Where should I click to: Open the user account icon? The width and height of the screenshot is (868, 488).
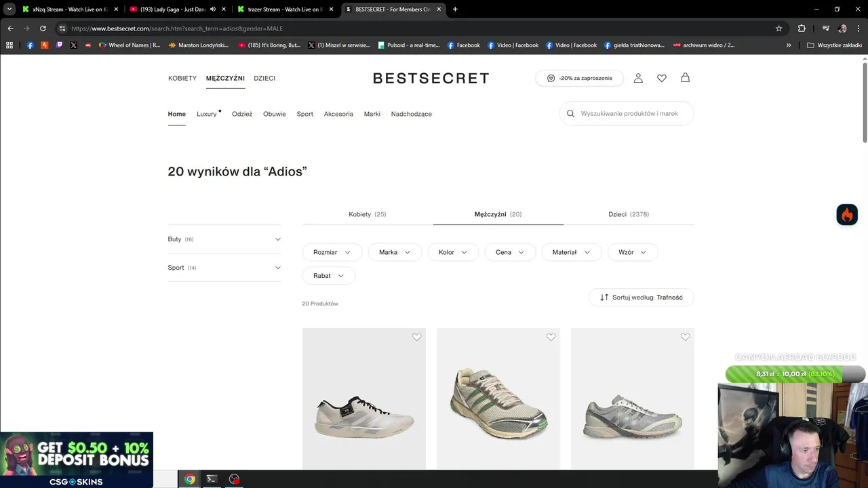click(638, 78)
